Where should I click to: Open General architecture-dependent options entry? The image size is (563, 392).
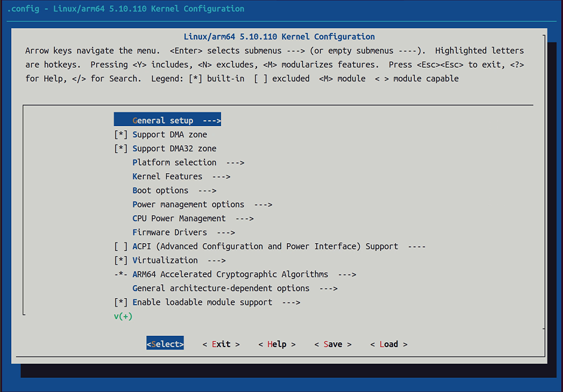point(234,289)
